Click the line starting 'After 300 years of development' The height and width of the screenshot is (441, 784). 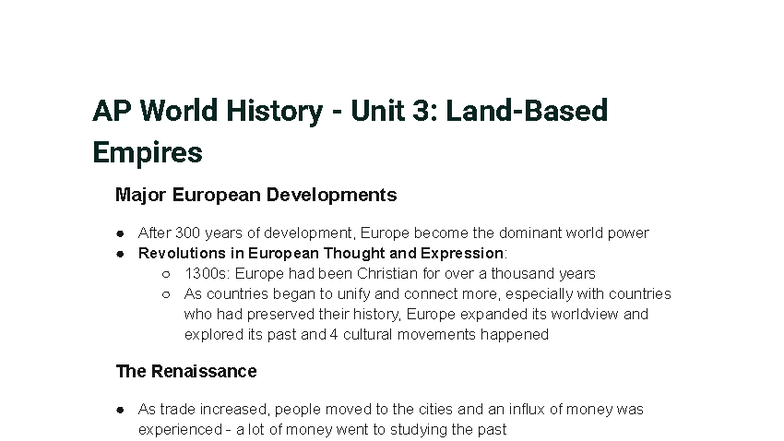(394, 233)
